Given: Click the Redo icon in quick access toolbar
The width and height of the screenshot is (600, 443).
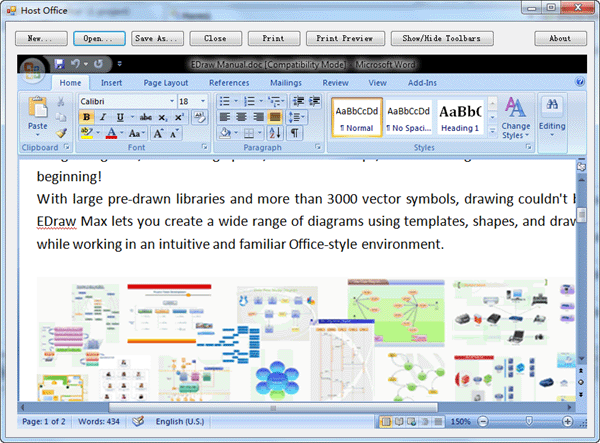Looking at the screenshot, I should pos(98,64).
